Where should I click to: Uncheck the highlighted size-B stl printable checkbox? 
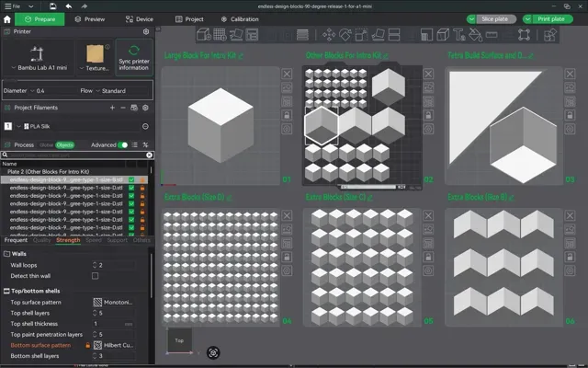131,180
